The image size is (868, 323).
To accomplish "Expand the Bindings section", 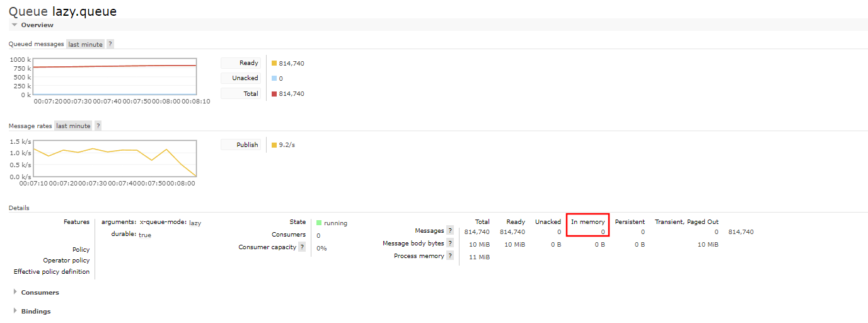I will pyautogui.click(x=35, y=312).
